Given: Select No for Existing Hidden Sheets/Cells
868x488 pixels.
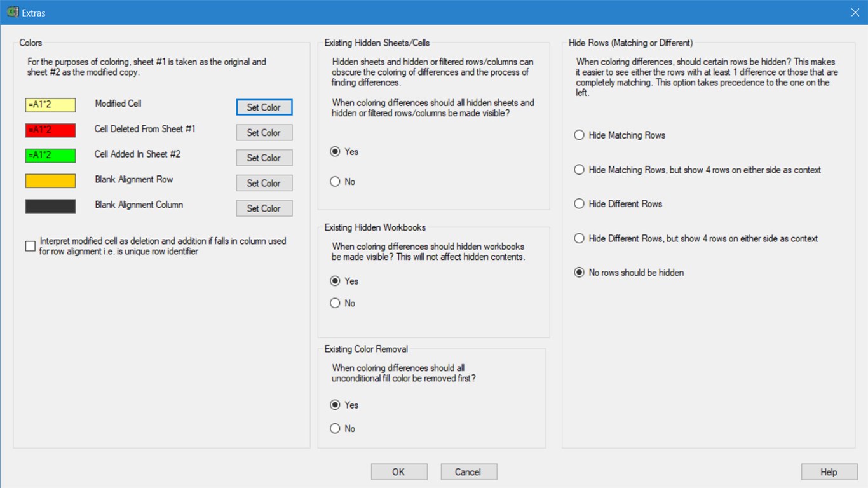Looking at the screenshot, I should (x=335, y=182).
